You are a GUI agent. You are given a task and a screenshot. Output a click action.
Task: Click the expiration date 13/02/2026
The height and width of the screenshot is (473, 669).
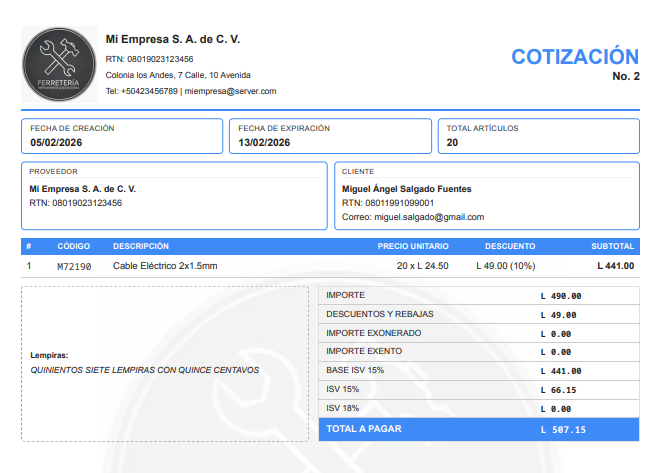tap(264, 142)
